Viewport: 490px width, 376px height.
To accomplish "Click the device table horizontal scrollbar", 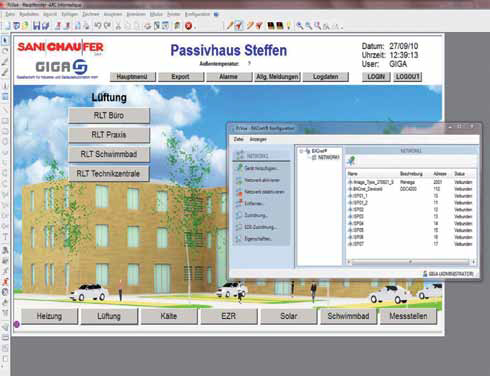I will pyautogui.click(x=410, y=262).
